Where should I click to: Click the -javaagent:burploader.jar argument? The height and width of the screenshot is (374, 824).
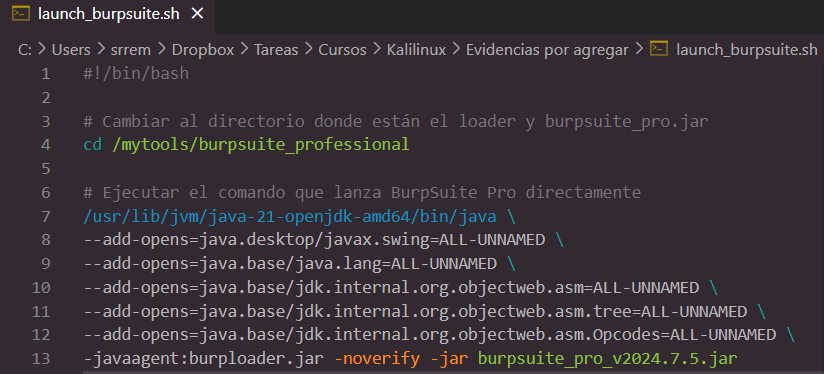204,359
